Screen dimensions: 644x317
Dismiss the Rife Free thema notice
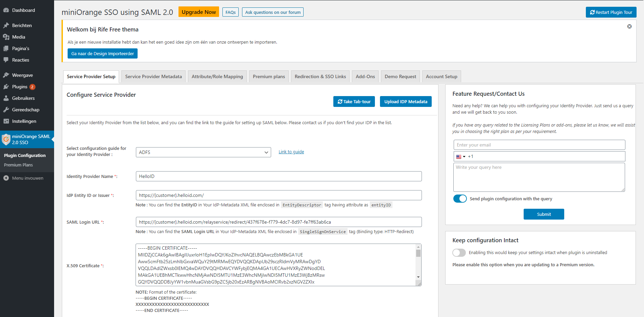click(629, 26)
